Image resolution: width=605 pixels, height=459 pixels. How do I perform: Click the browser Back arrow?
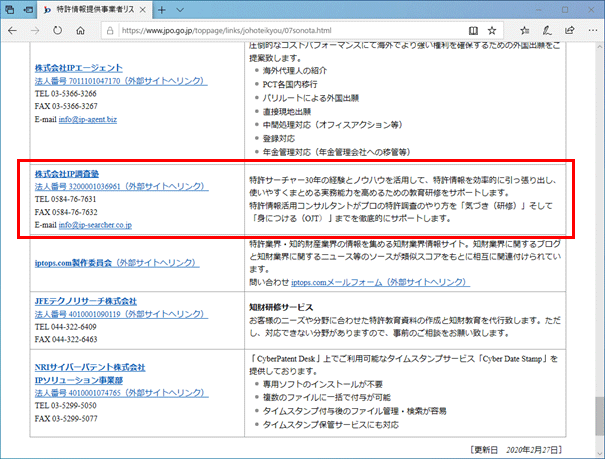pyautogui.click(x=14, y=31)
